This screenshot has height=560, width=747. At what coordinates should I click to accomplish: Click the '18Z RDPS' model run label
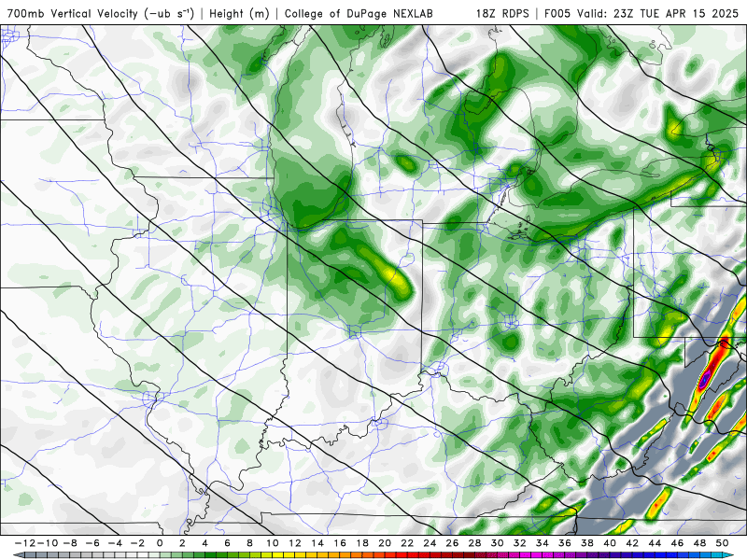click(502, 13)
